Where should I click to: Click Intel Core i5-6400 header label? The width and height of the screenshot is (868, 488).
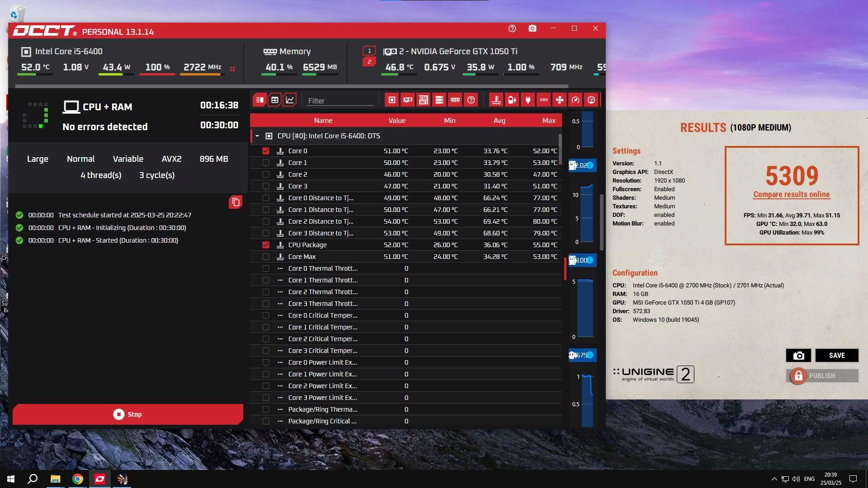[x=69, y=52]
